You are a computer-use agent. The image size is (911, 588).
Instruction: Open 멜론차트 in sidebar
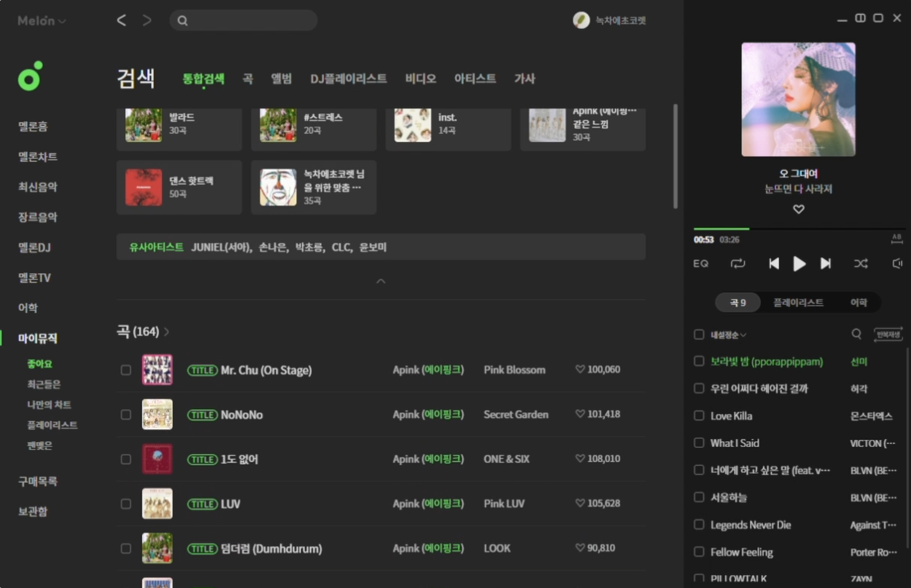38,157
